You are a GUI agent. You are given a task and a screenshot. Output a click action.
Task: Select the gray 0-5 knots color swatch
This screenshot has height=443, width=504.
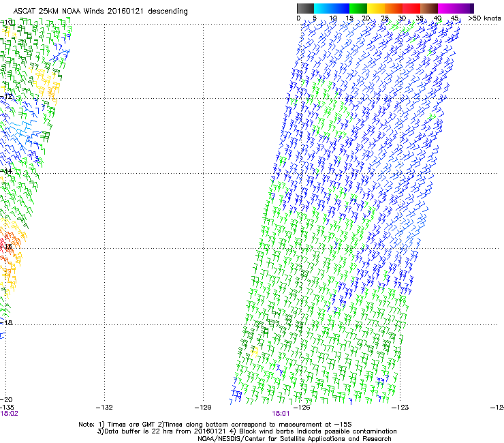305,8
